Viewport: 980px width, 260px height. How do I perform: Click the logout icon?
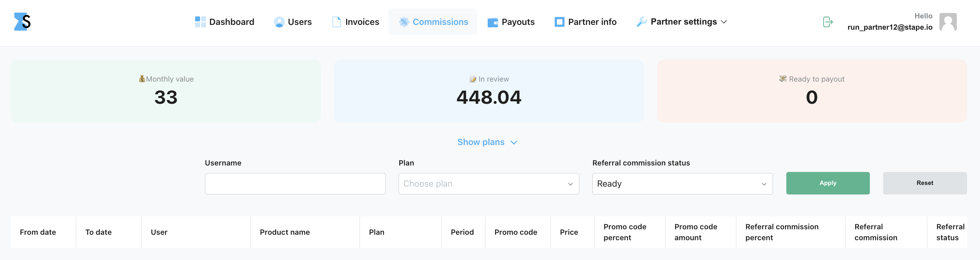(828, 22)
